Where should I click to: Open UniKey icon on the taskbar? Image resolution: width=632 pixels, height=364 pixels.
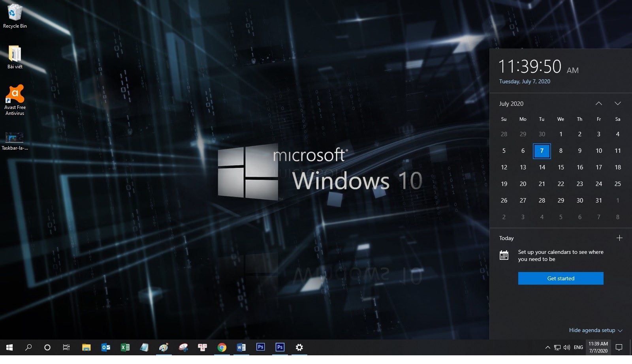(203, 347)
